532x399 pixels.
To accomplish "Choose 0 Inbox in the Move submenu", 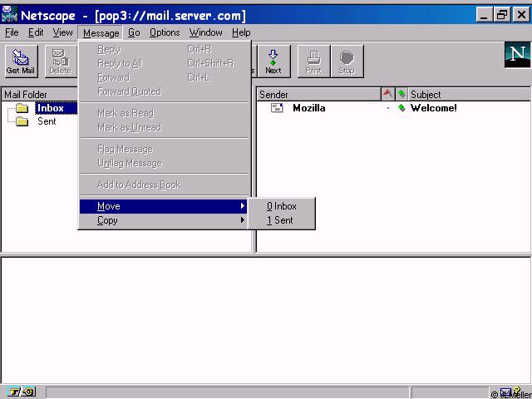I will (x=282, y=206).
